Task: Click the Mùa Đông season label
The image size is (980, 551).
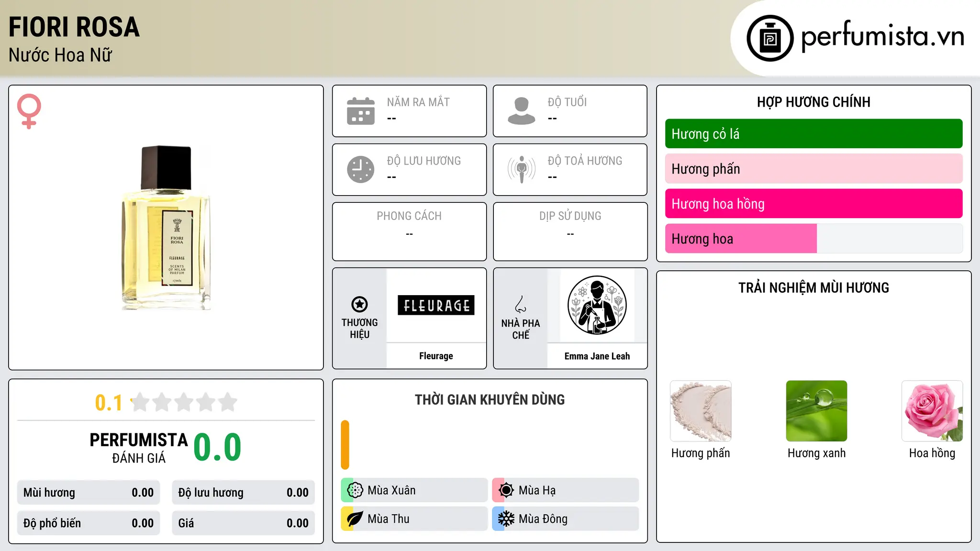Action: [x=543, y=519]
